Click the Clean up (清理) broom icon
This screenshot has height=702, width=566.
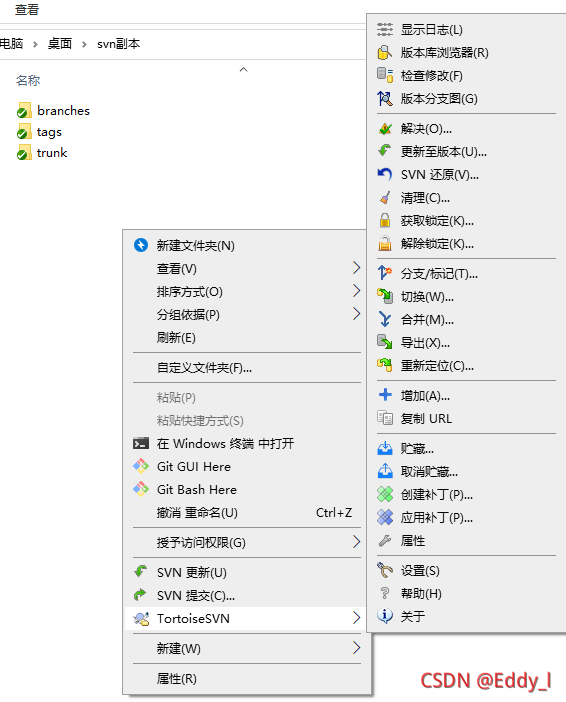(385, 197)
